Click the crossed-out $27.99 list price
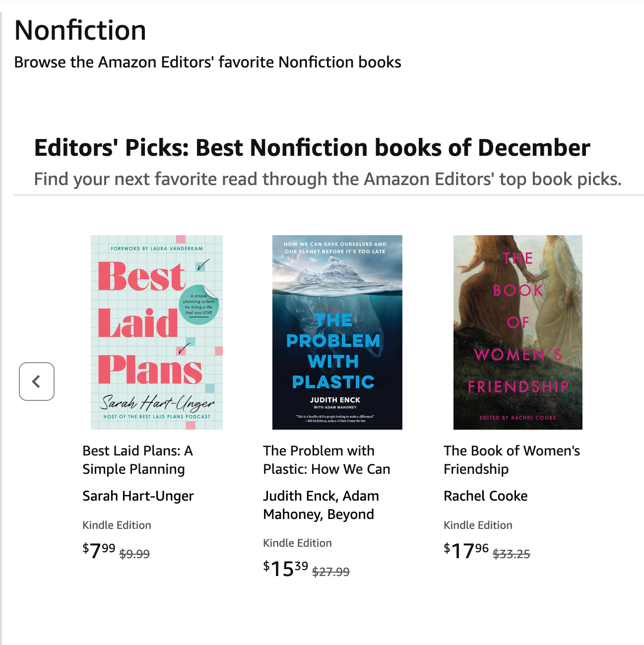 point(331,572)
